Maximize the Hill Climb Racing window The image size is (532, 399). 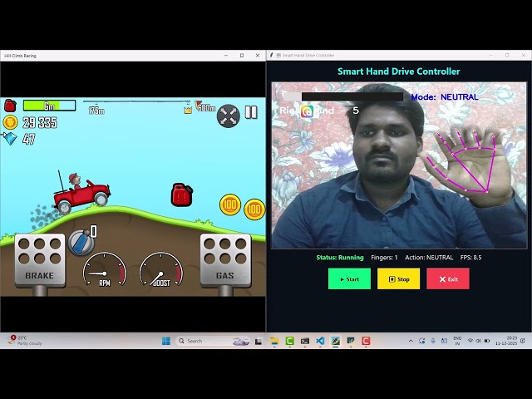242,56
